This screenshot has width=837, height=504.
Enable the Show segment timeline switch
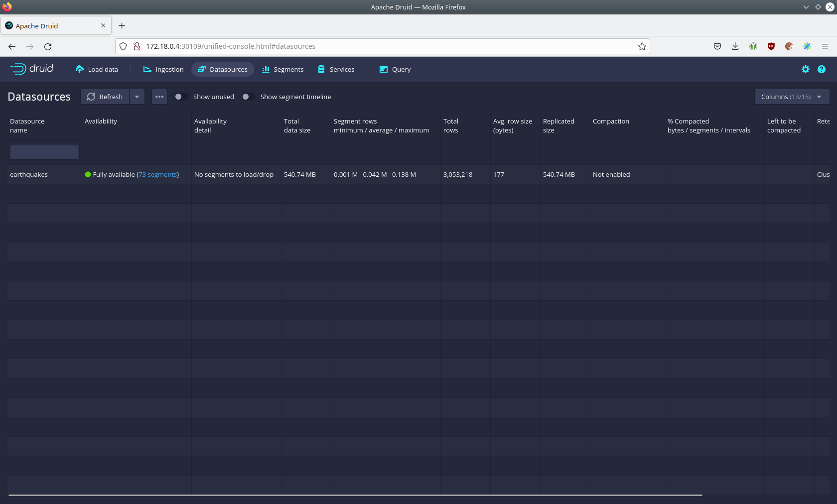(x=248, y=97)
